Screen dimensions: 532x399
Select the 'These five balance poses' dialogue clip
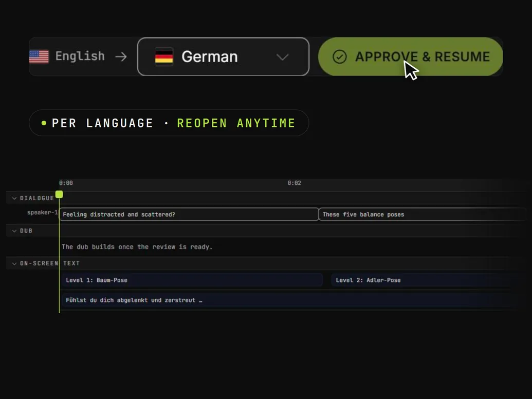[423, 214]
